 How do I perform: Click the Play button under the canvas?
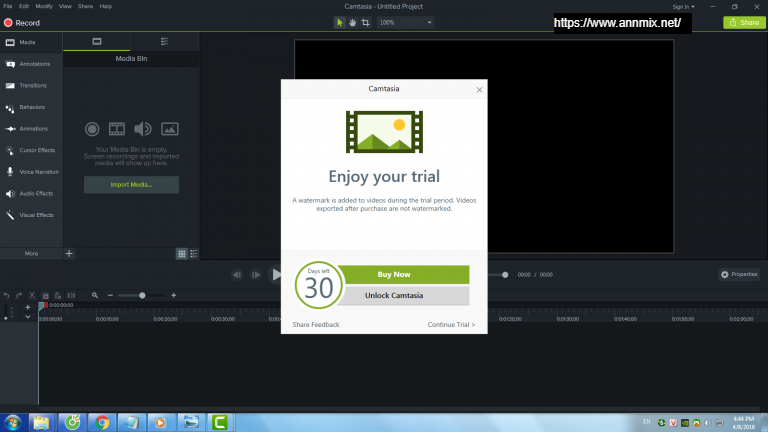click(x=276, y=275)
